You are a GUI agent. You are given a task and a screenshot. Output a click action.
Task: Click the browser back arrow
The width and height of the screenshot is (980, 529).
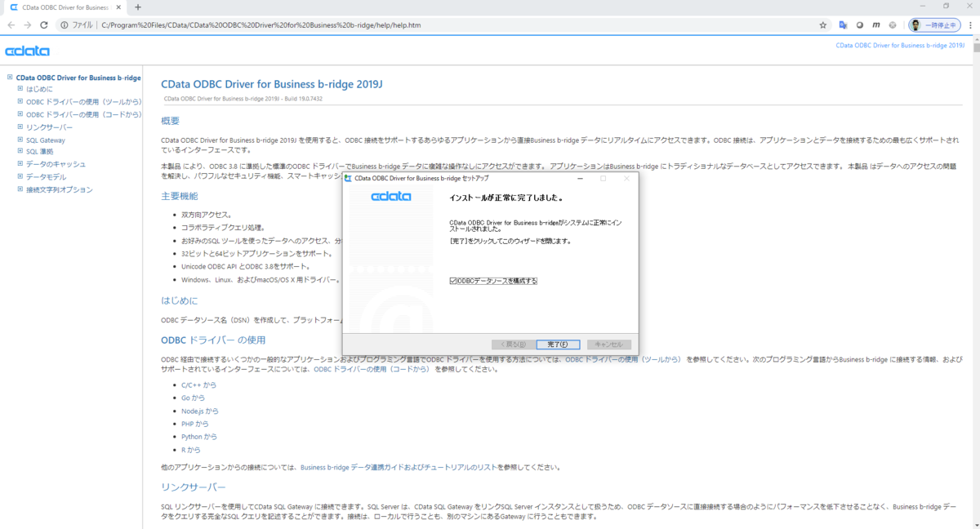(x=11, y=25)
